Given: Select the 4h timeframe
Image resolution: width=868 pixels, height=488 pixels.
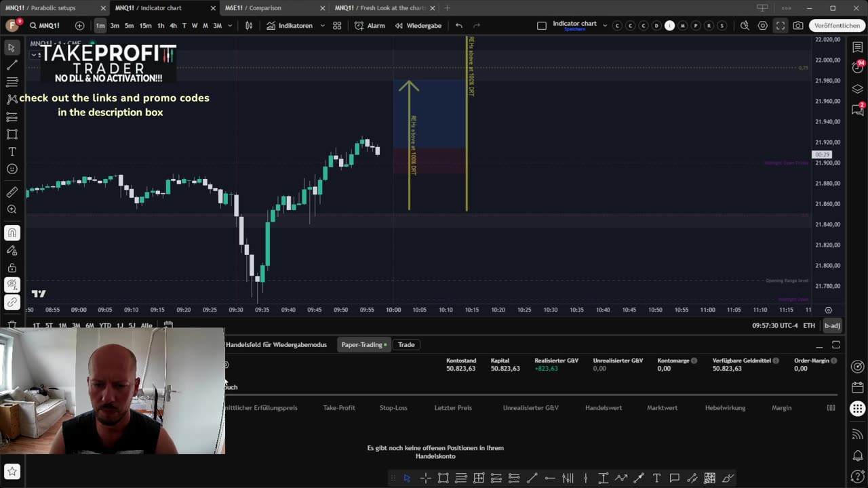Looking at the screenshot, I should (173, 26).
